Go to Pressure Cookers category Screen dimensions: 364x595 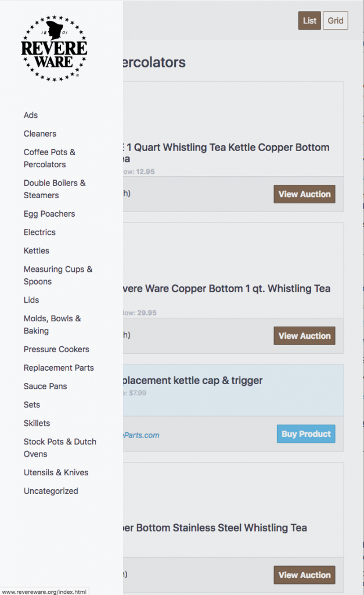tap(56, 349)
